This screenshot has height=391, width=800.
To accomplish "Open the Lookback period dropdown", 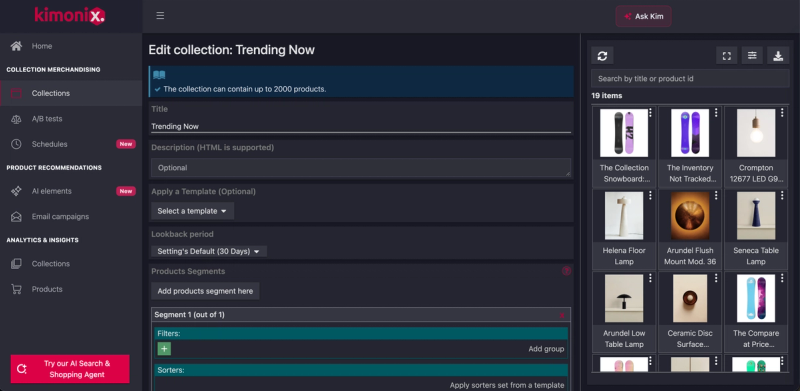I will point(209,251).
